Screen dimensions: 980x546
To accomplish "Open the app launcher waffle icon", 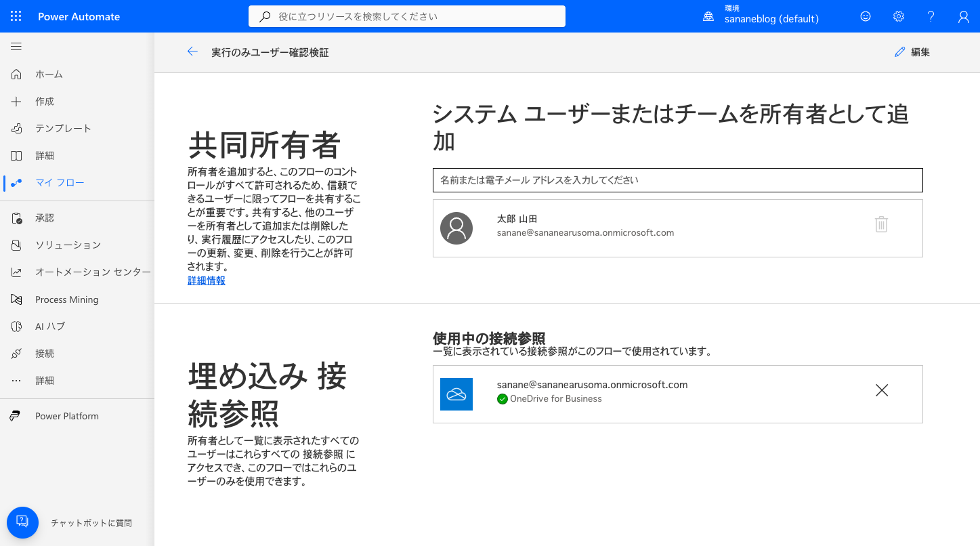I will (x=16, y=16).
